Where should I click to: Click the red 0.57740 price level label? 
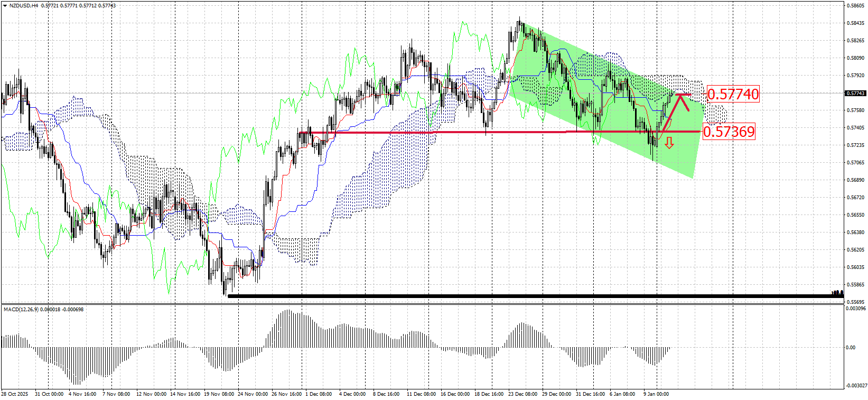point(733,94)
